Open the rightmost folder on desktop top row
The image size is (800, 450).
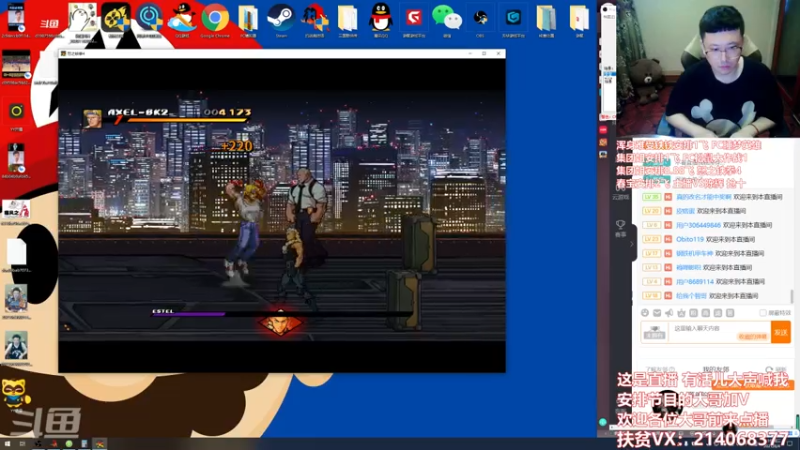580,18
